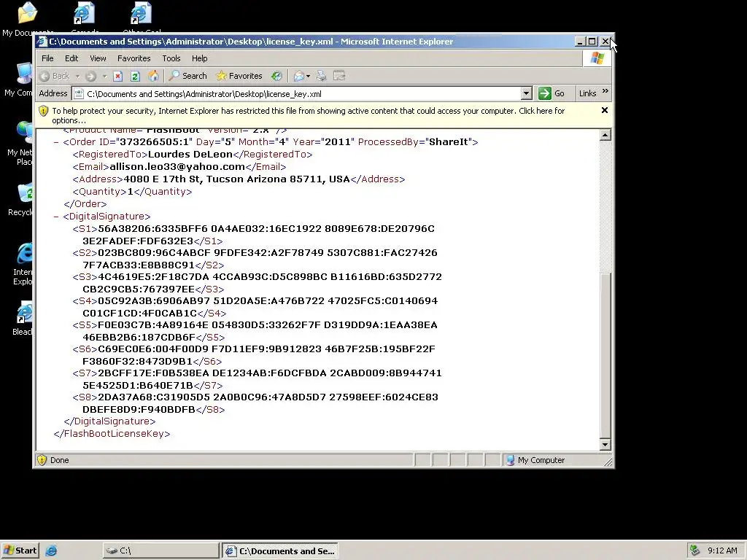Click the vertical scrollbar thumb

(x=605, y=355)
